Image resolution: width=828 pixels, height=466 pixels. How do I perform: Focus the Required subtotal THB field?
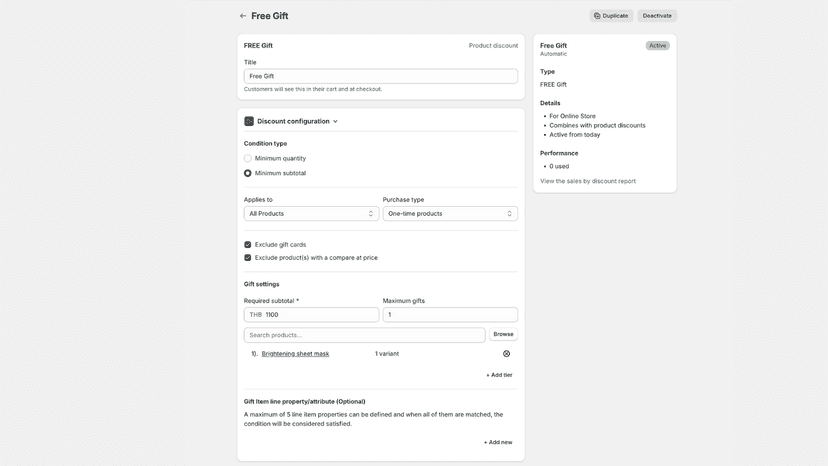click(x=311, y=314)
